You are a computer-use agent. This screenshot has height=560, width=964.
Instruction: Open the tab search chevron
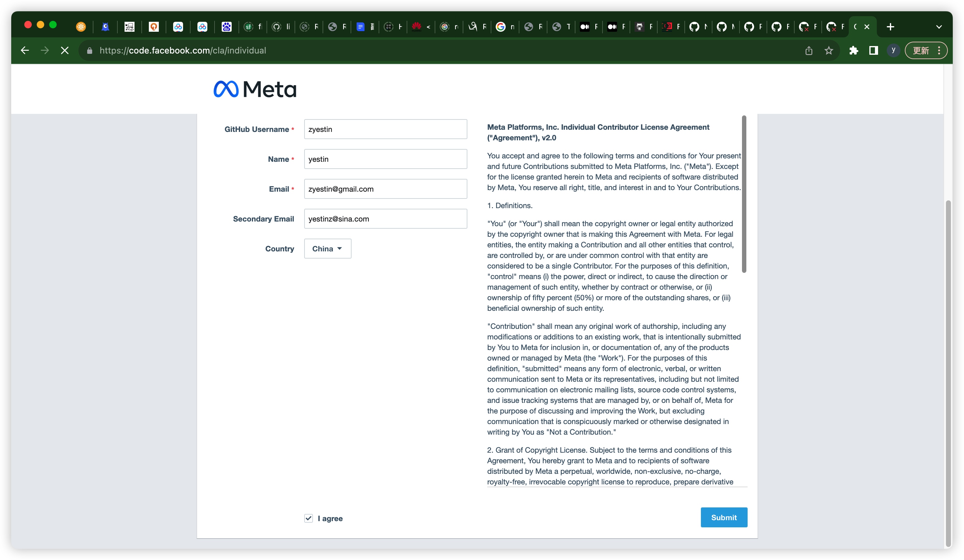point(939,27)
